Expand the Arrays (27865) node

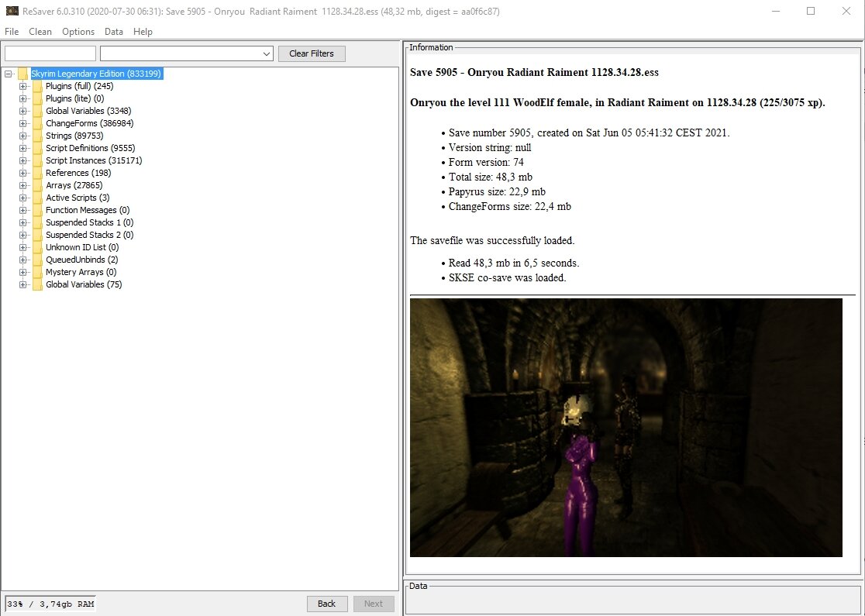point(22,185)
